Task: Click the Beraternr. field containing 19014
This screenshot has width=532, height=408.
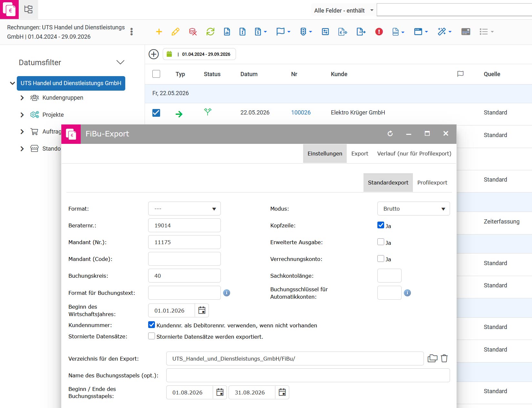Action: pyautogui.click(x=184, y=225)
